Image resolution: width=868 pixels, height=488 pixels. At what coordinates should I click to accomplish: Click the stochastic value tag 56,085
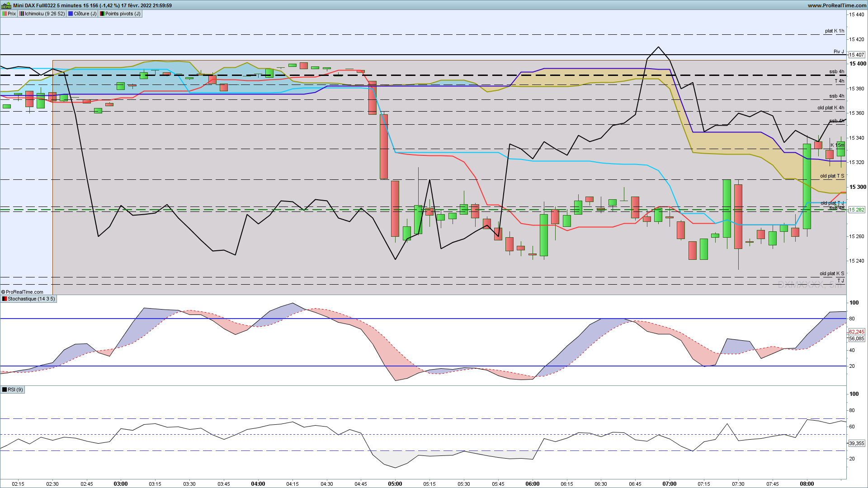coord(856,338)
